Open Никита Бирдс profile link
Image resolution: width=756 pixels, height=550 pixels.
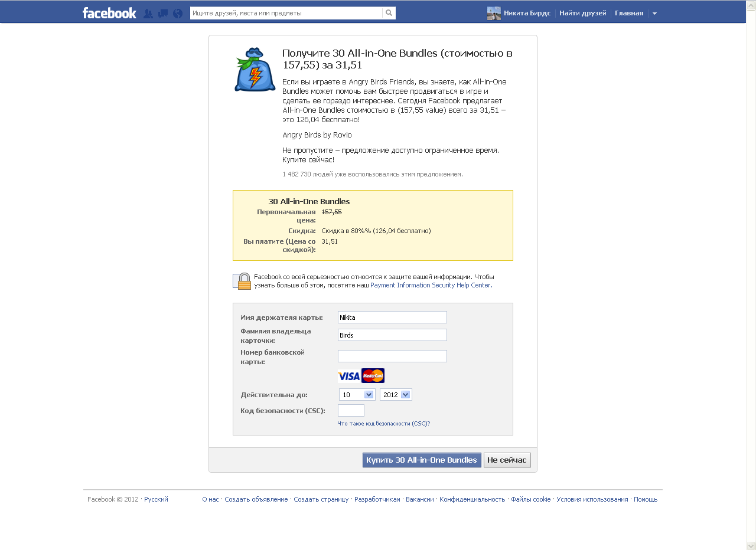click(x=527, y=13)
